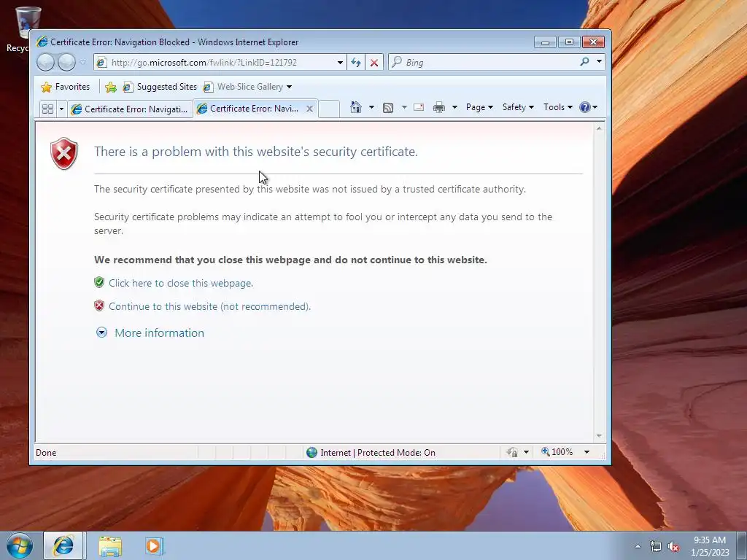Click the magnifier Search button
The width and height of the screenshot is (747, 560).
click(x=584, y=62)
